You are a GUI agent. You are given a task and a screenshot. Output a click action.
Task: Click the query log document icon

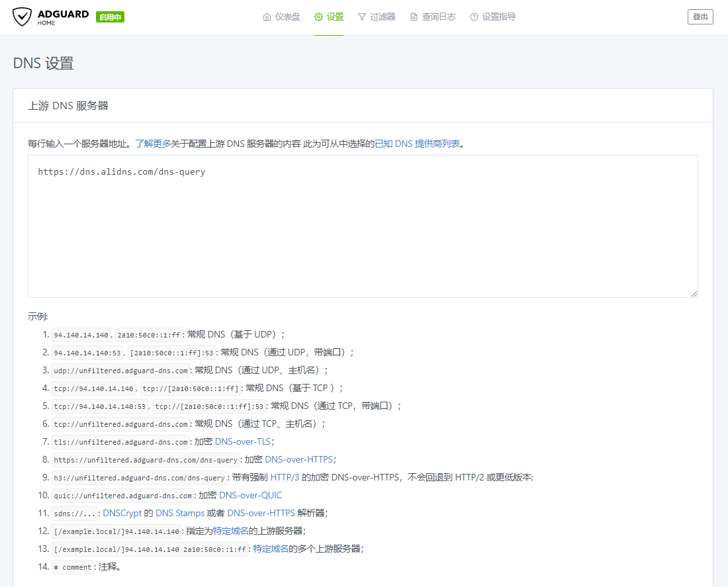coord(414,17)
